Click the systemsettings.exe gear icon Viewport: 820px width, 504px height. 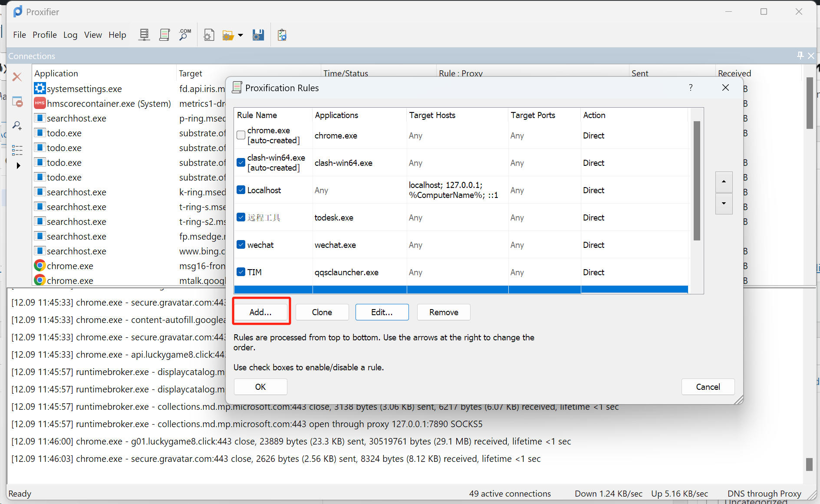(40, 89)
